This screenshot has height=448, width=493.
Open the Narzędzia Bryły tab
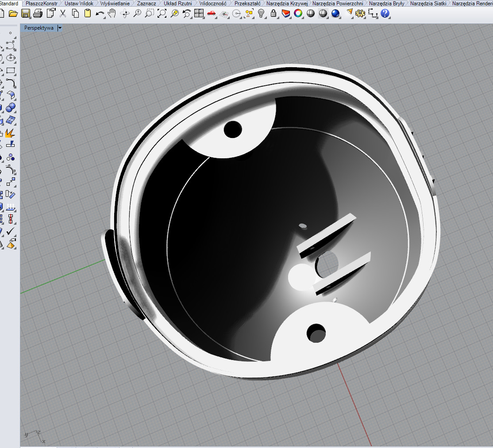pyautogui.click(x=386, y=4)
